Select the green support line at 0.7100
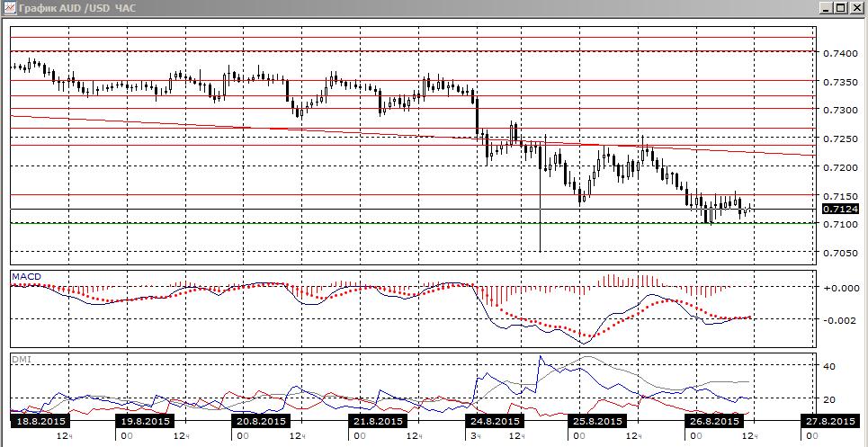Image resolution: width=868 pixels, height=447 pixels. [412, 223]
